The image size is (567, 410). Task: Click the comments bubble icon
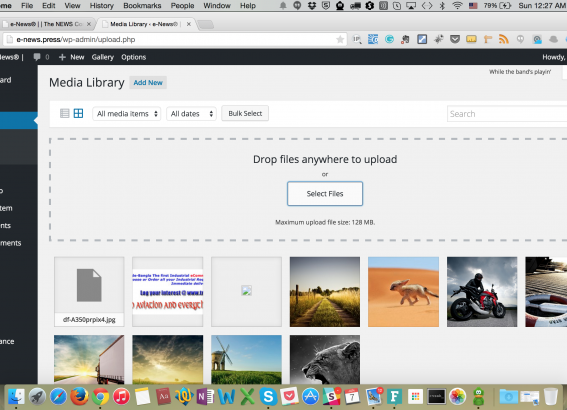click(x=37, y=57)
